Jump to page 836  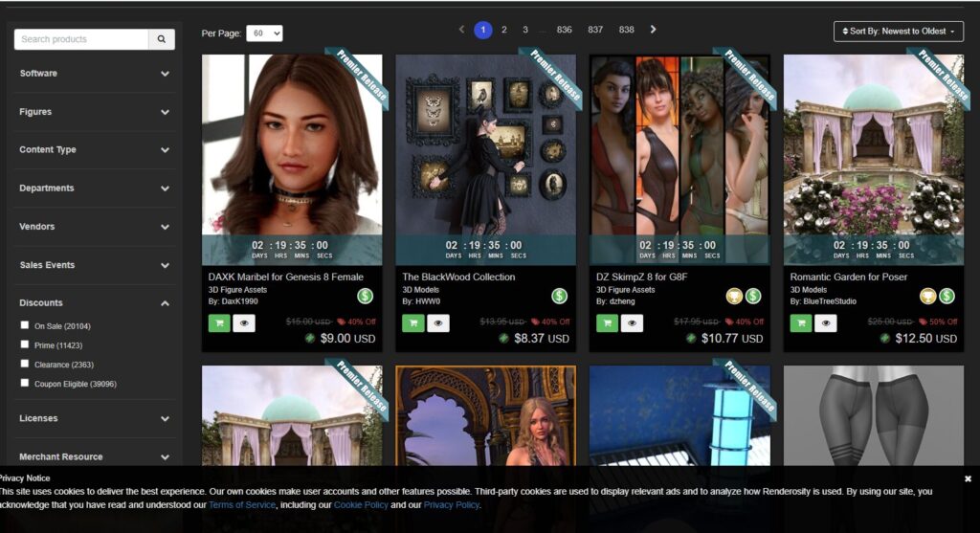click(x=565, y=30)
